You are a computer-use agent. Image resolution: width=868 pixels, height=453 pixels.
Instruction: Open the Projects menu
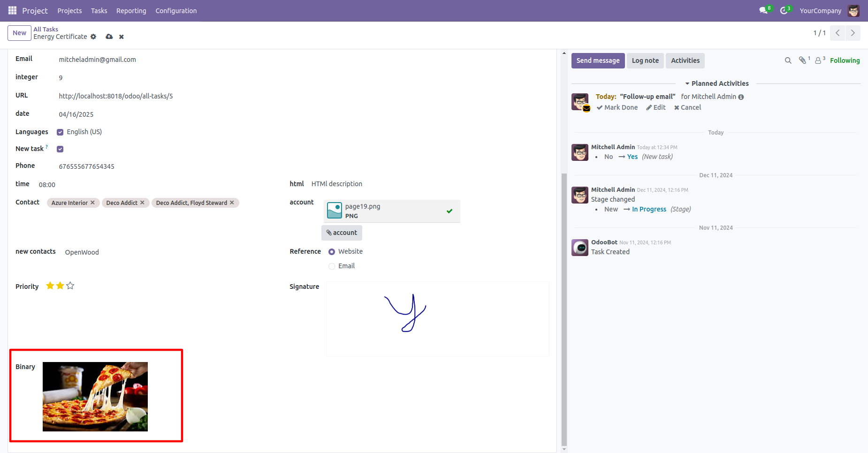(x=69, y=11)
